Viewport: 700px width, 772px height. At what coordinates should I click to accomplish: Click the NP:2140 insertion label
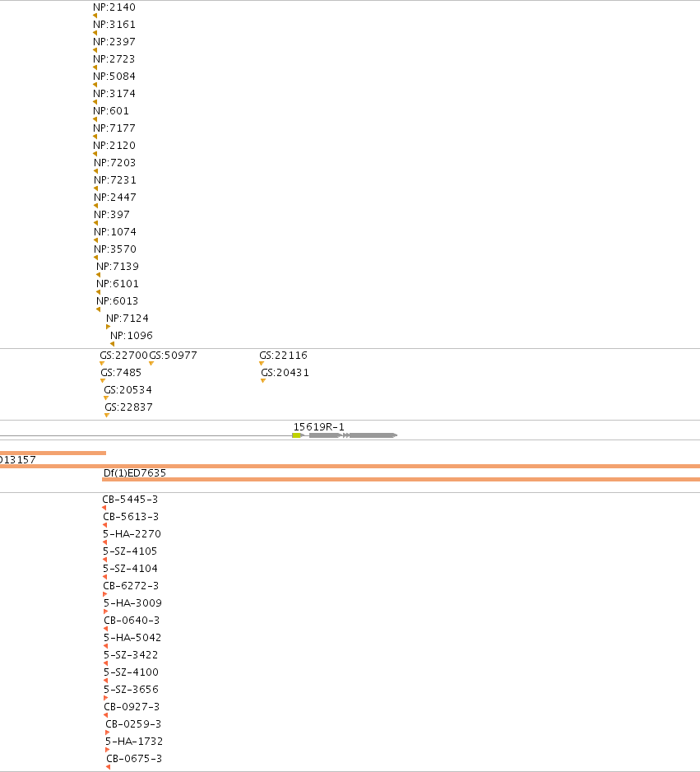[x=114, y=7]
